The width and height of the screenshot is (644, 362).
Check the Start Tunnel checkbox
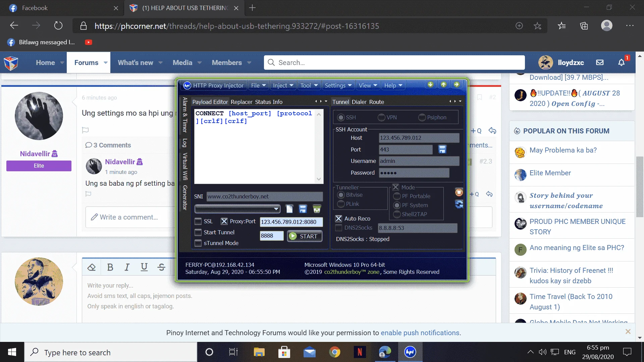tap(198, 233)
